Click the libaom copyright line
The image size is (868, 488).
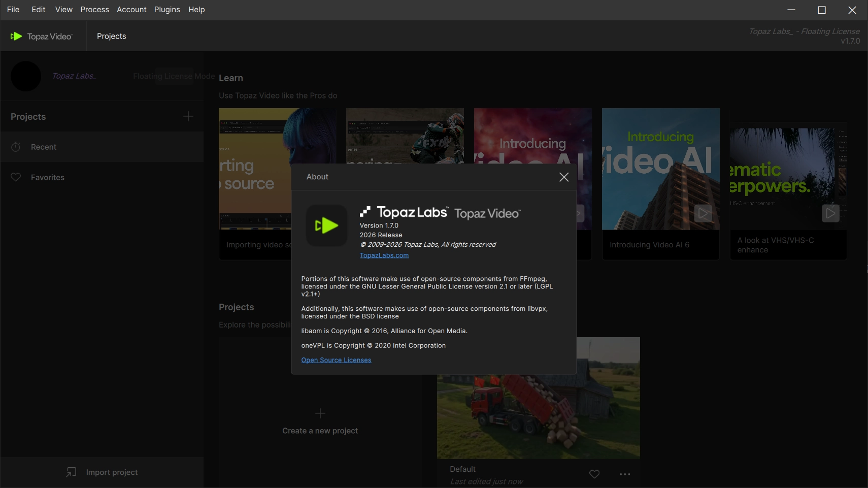[x=384, y=331]
